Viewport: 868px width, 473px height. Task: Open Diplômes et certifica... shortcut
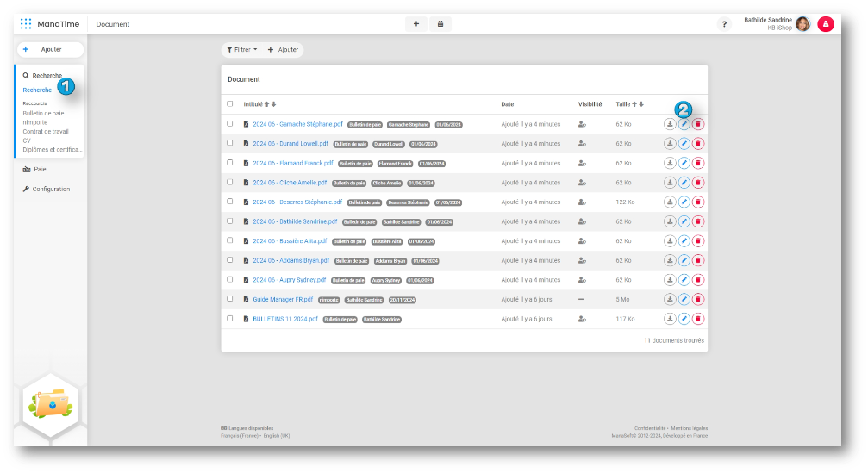pyautogui.click(x=52, y=149)
